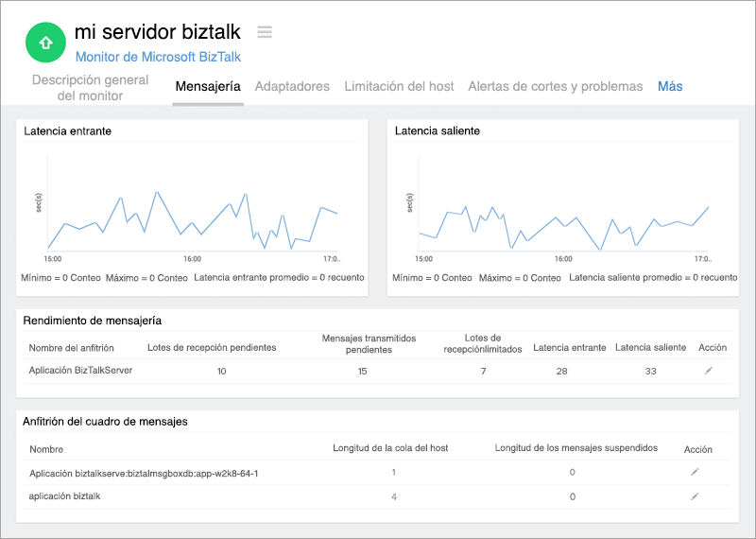Edit the Aplicación BizTalkServer row with the pencil icon
The width and height of the screenshot is (756, 539).
point(709,371)
